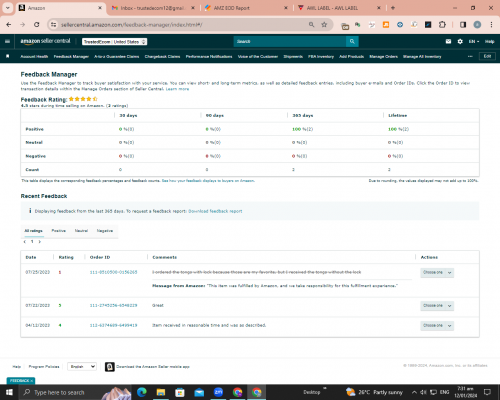The height and width of the screenshot is (400, 500).
Task: Open the Windows Start menu
Action: point(9,392)
